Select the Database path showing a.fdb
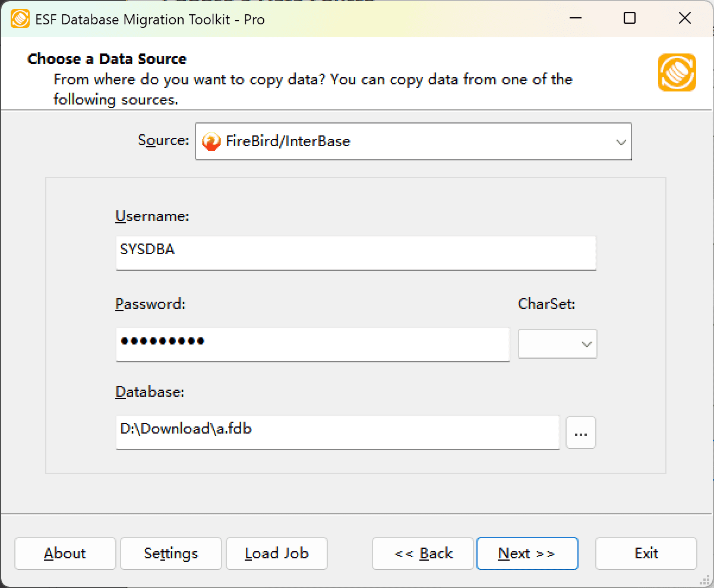The image size is (714, 588). tap(337, 432)
